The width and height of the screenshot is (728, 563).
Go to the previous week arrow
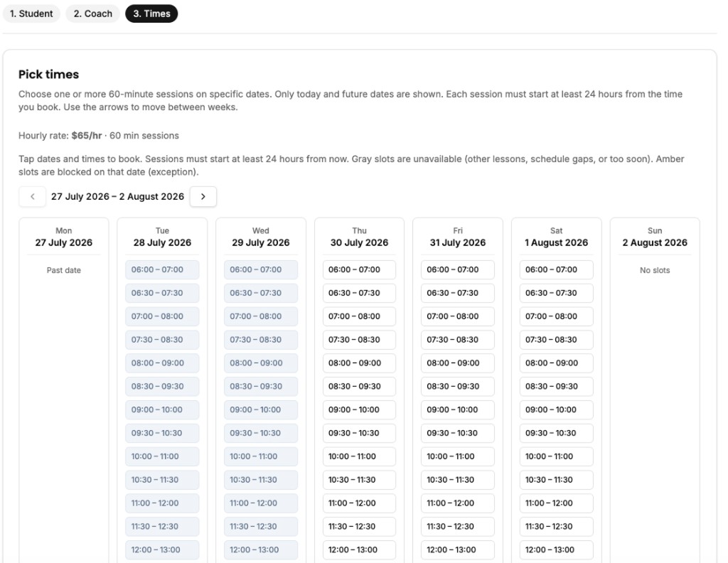[33, 196]
